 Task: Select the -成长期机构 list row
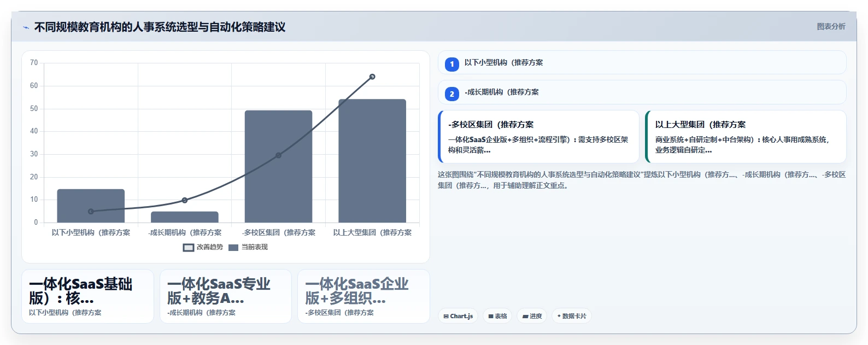(642, 92)
